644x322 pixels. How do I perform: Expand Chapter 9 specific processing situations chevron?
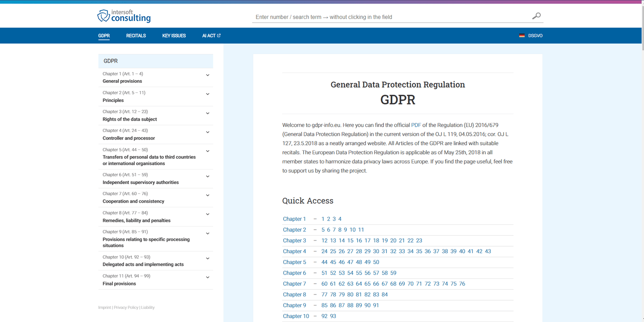tap(208, 234)
